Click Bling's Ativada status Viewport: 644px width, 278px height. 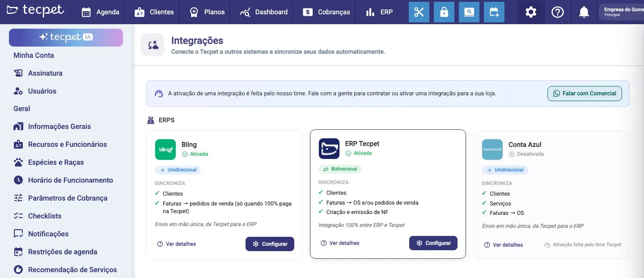(x=195, y=154)
